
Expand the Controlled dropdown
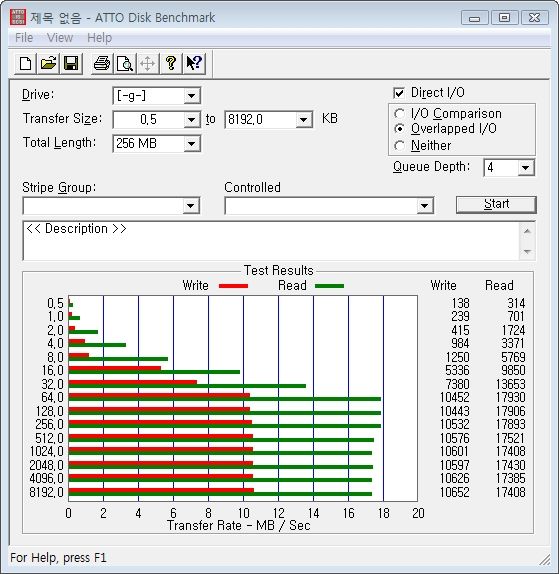click(425, 206)
